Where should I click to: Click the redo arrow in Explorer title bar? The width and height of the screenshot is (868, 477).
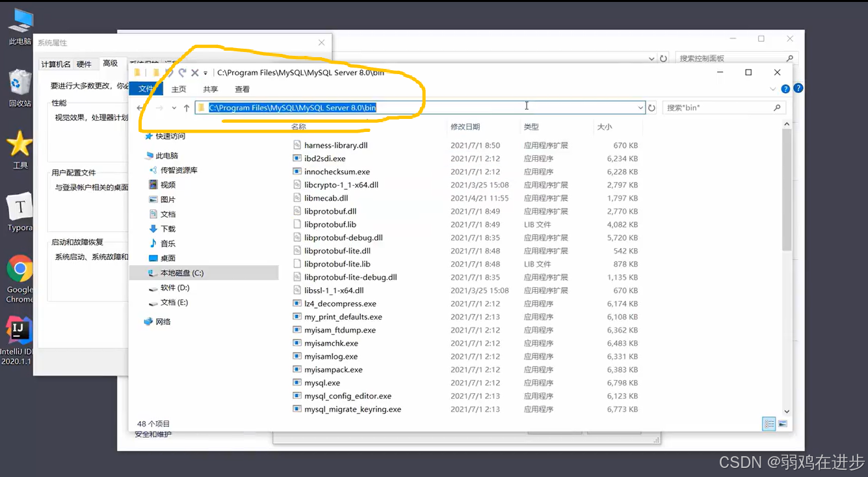point(182,73)
